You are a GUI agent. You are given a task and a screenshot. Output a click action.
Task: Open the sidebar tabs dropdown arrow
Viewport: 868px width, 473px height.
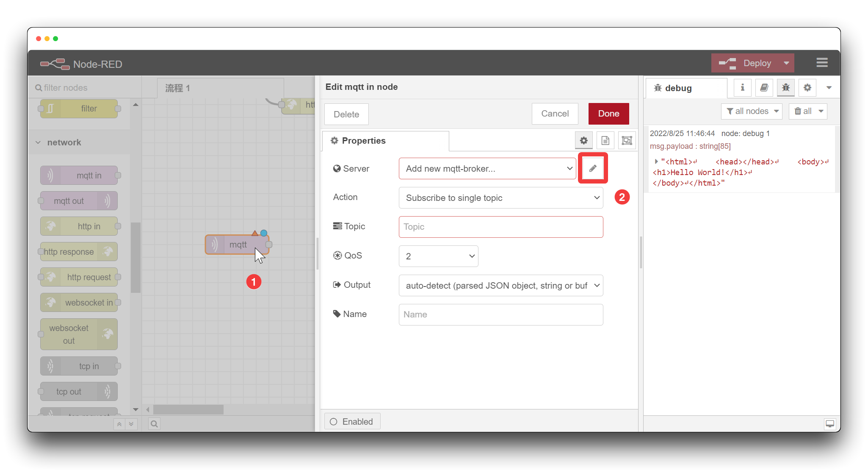(x=829, y=88)
